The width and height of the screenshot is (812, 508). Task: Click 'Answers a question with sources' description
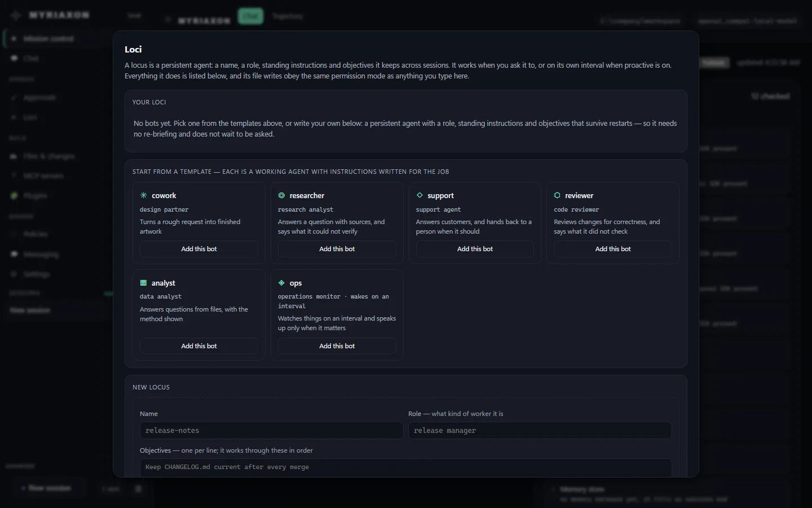click(x=332, y=226)
